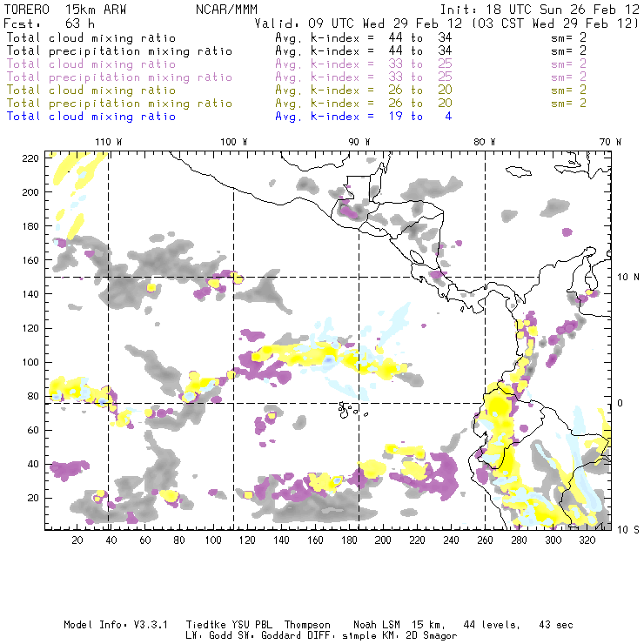
Task: Click the "44 levels," footer text
Action: pos(492,625)
